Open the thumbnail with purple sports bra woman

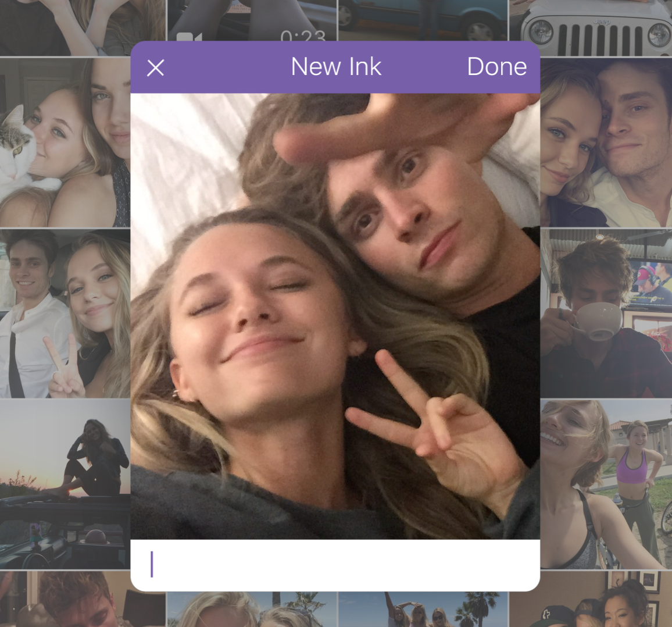click(x=606, y=484)
